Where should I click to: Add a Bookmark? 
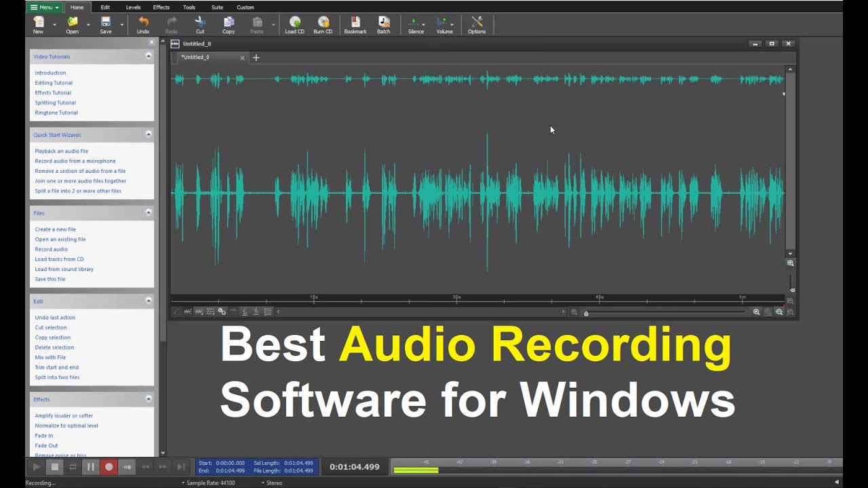(355, 24)
